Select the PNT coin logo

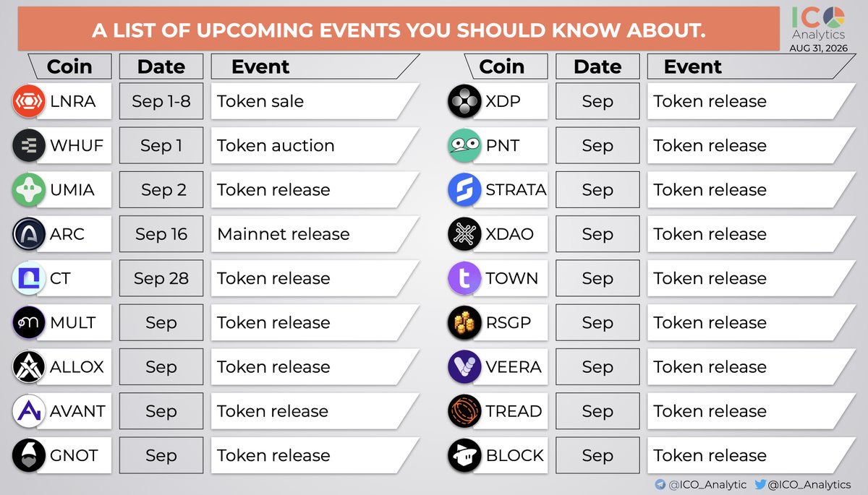[464, 146]
